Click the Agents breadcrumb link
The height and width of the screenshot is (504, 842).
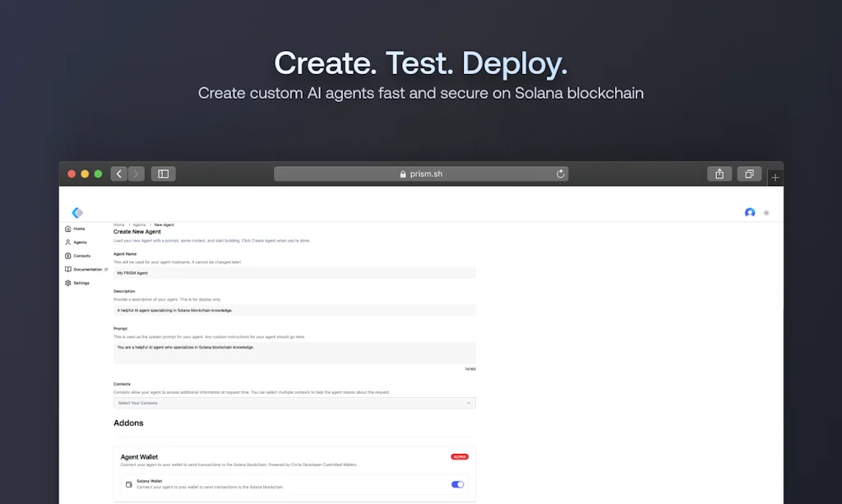click(x=139, y=224)
